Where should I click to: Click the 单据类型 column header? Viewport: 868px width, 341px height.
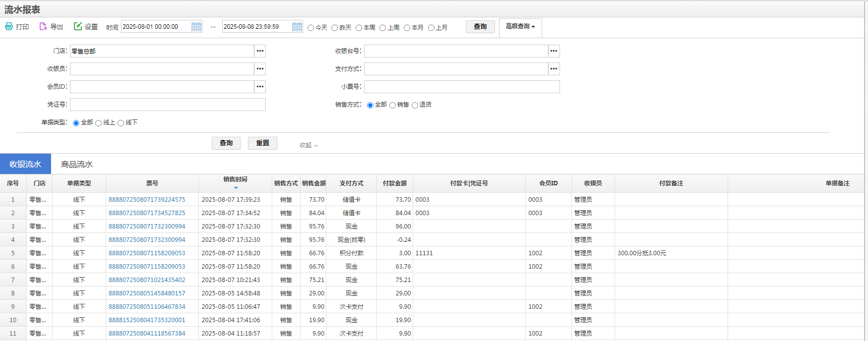[x=79, y=183]
